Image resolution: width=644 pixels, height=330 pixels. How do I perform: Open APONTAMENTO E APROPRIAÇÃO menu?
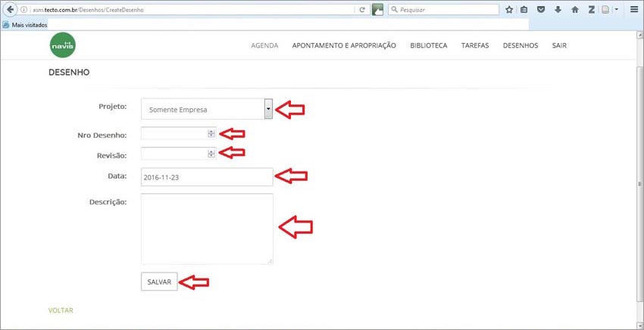tap(344, 45)
